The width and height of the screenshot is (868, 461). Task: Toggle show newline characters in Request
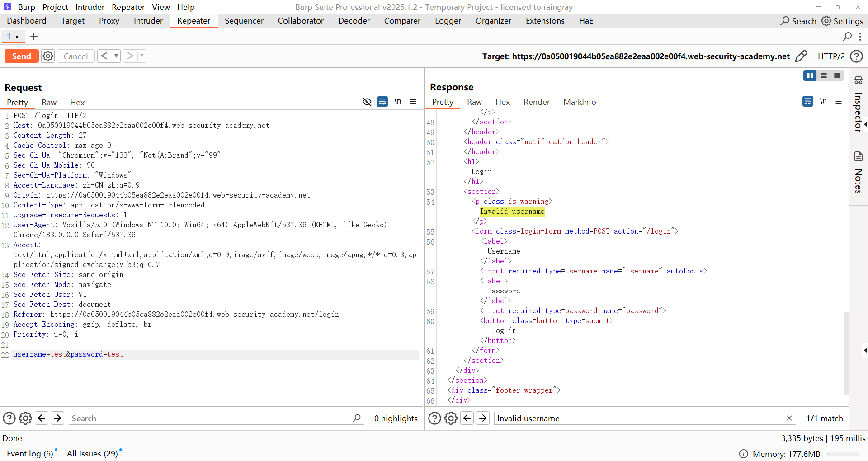coord(398,102)
